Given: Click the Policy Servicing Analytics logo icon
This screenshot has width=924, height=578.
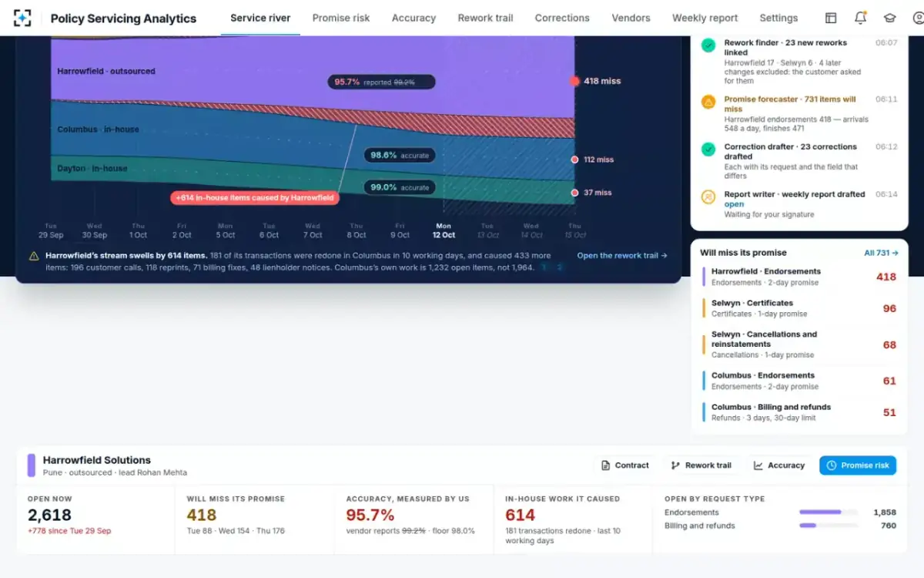Looking at the screenshot, I should pos(23,18).
